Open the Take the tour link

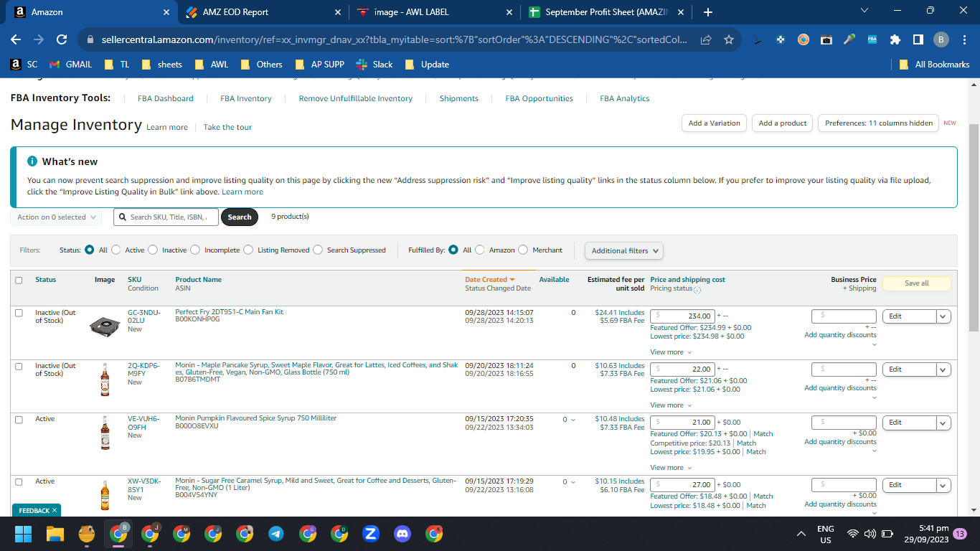pyautogui.click(x=227, y=127)
